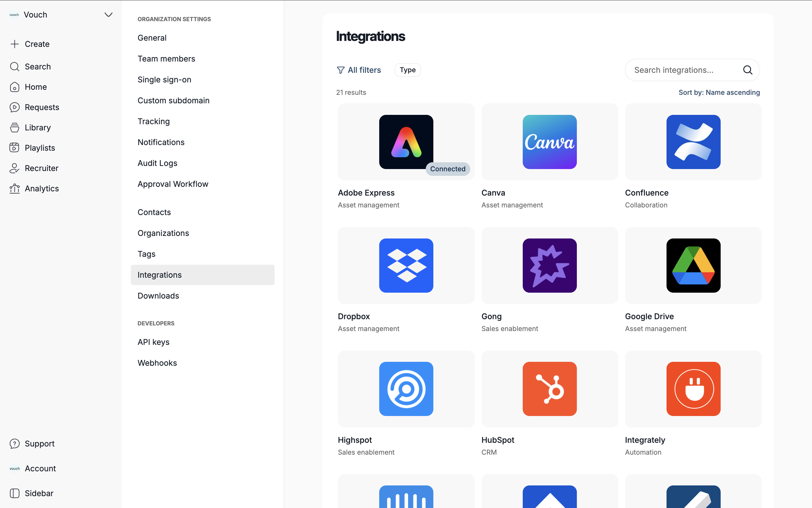The image size is (812, 508).
Task: Click the All filters button
Action: (359, 70)
